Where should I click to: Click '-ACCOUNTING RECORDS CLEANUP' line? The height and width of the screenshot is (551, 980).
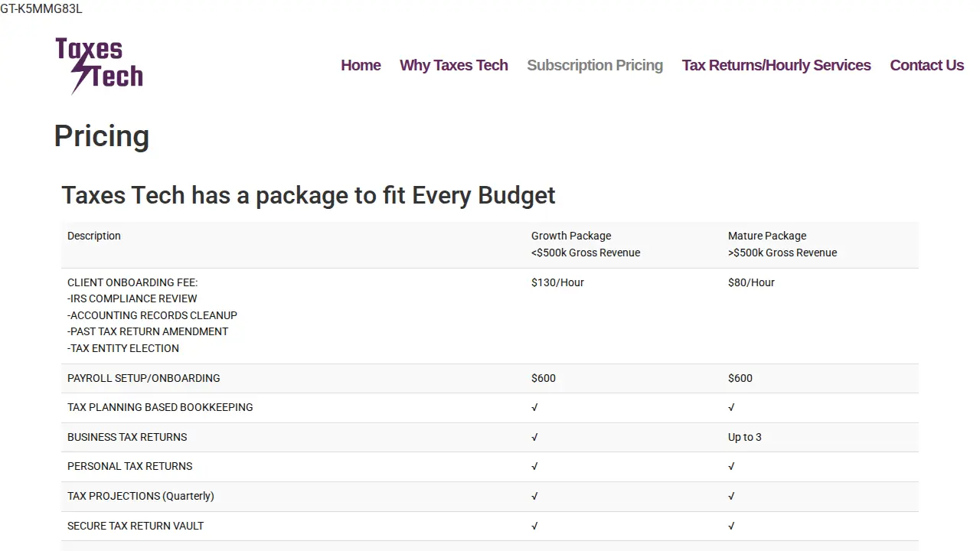pyautogui.click(x=152, y=315)
